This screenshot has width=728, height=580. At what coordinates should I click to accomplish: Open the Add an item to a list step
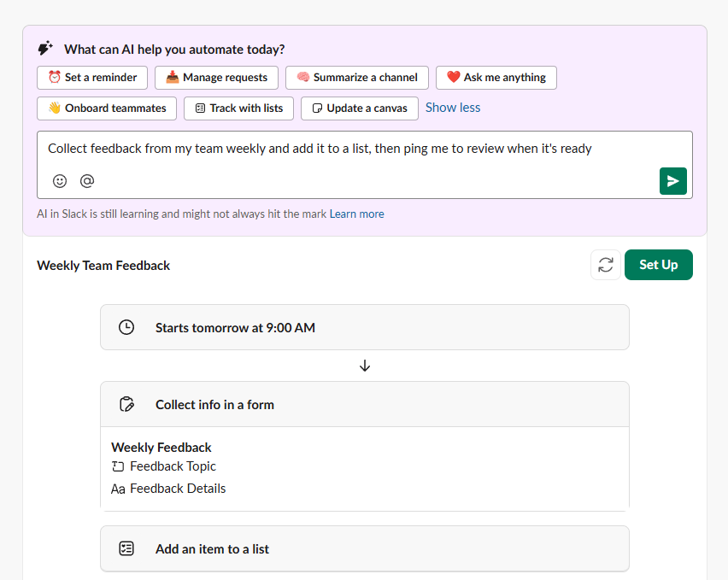click(365, 548)
